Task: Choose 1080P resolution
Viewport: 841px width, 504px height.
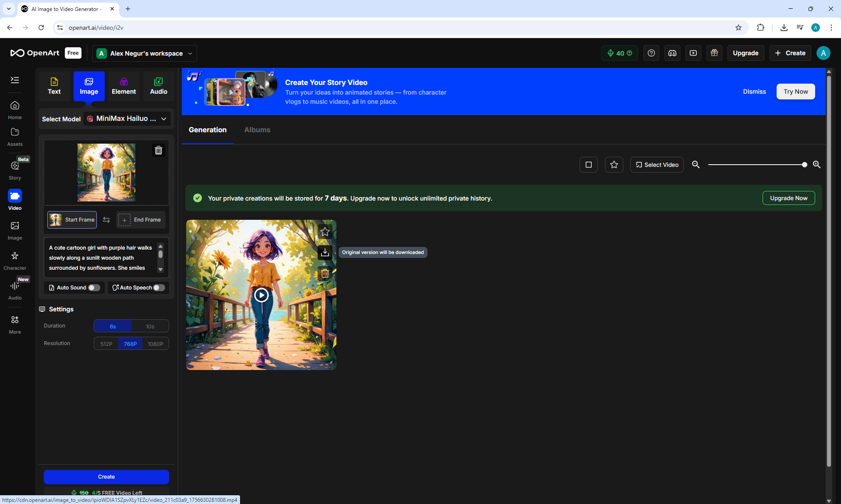Action: 155,344
